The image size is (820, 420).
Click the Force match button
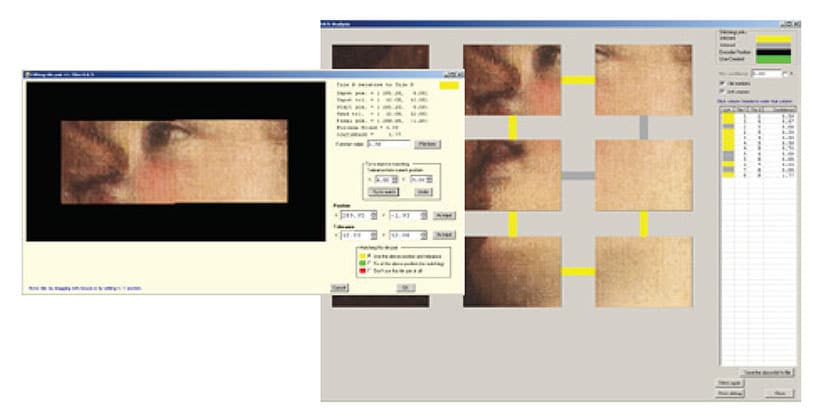coord(384,192)
